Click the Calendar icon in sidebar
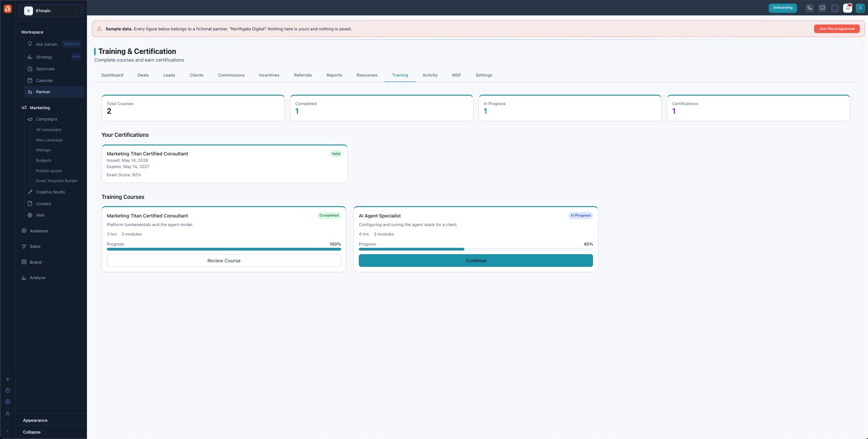Viewport: 868px width, 439px height. 30,80
